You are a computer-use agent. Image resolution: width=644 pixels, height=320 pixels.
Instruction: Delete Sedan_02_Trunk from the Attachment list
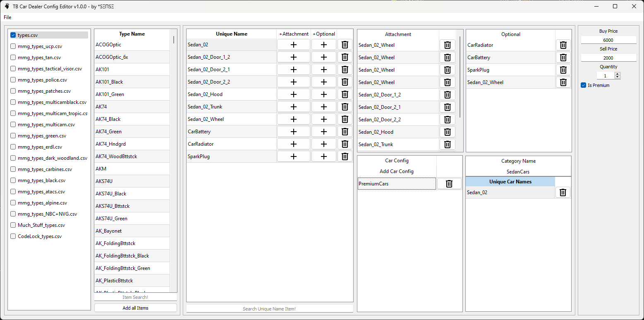(447, 144)
